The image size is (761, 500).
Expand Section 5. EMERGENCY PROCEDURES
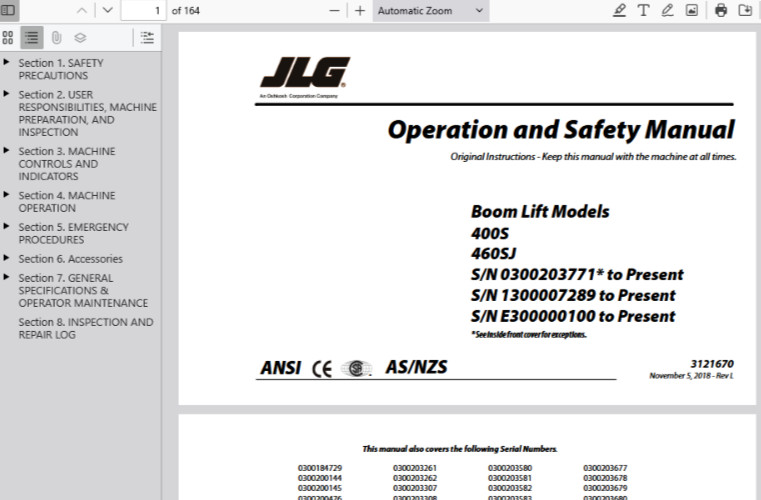(x=6, y=226)
